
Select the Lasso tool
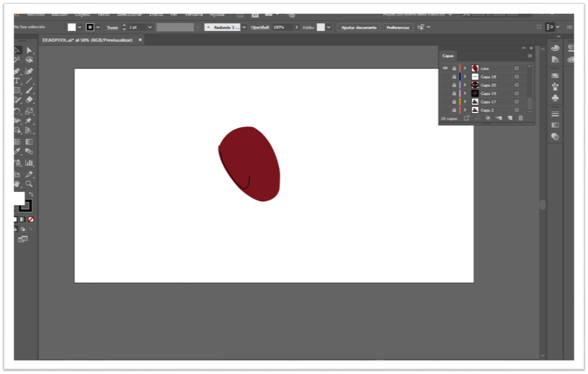(29, 60)
